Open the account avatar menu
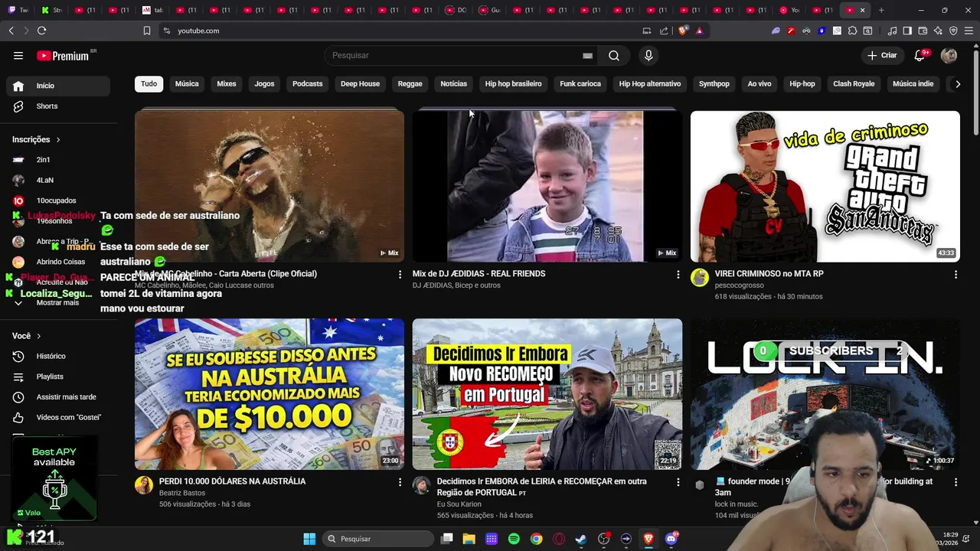Viewport: 980px width, 551px height. pyautogui.click(x=949, y=55)
